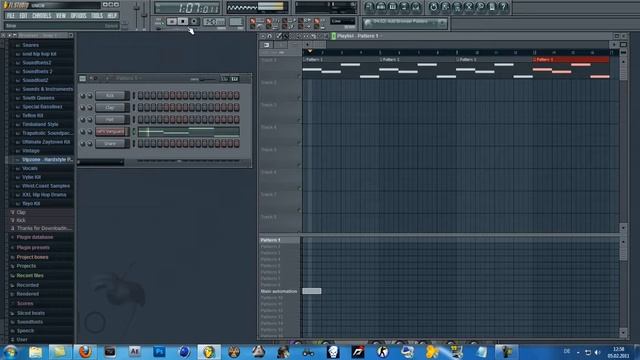640x360 pixels.
Task: Open the OPTIONS menu
Action: pyautogui.click(x=78, y=16)
